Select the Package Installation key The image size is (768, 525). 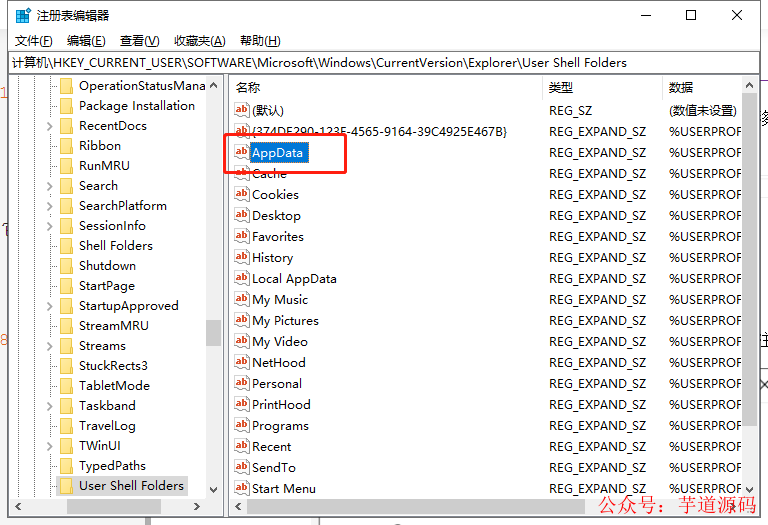137,106
